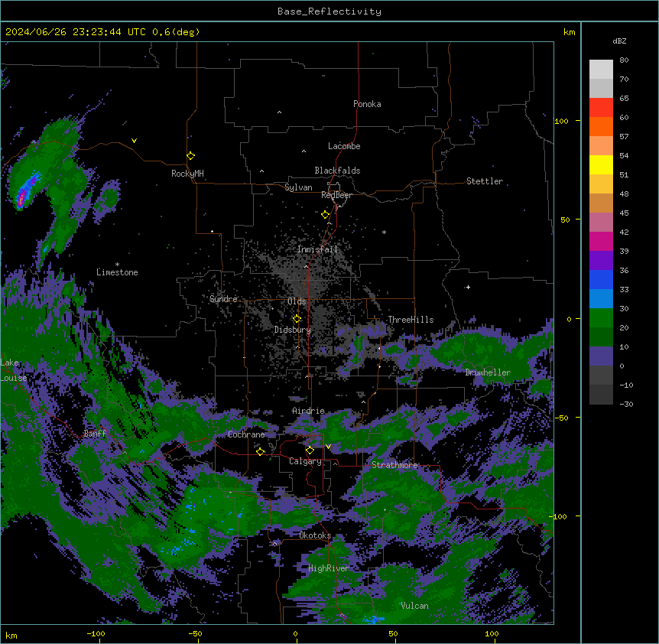Click the yellow V marker northeast of Calgary
This screenshot has width=659, height=644.
pyautogui.click(x=328, y=447)
